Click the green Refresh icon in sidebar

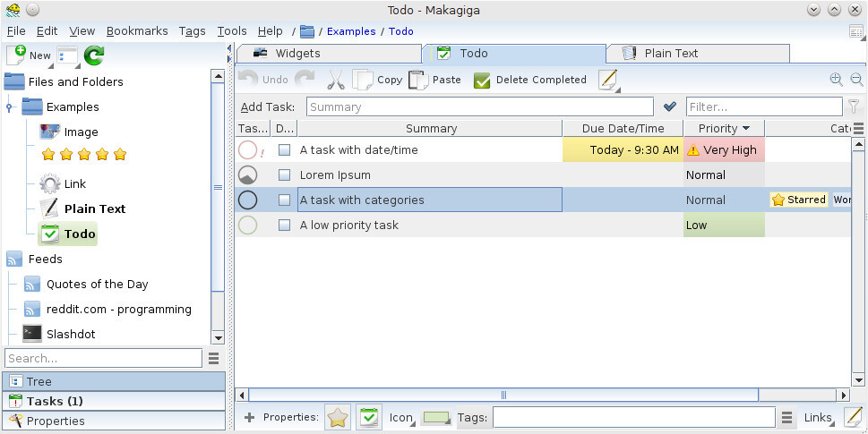point(94,55)
